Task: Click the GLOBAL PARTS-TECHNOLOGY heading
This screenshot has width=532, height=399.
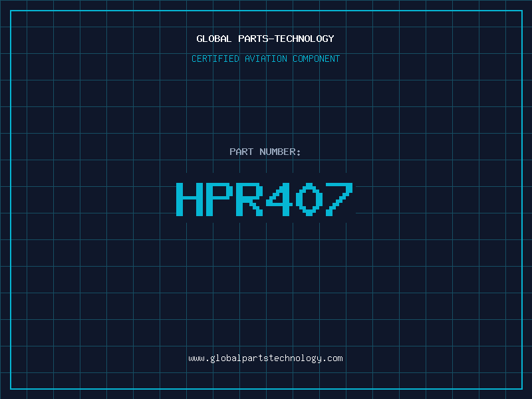Action: tap(265, 39)
